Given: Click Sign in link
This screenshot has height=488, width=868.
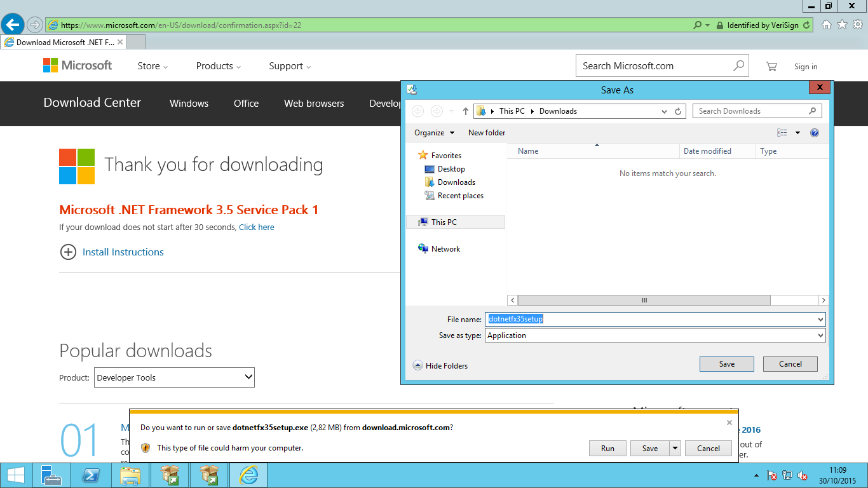Looking at the screenshot, I should 806,67.
